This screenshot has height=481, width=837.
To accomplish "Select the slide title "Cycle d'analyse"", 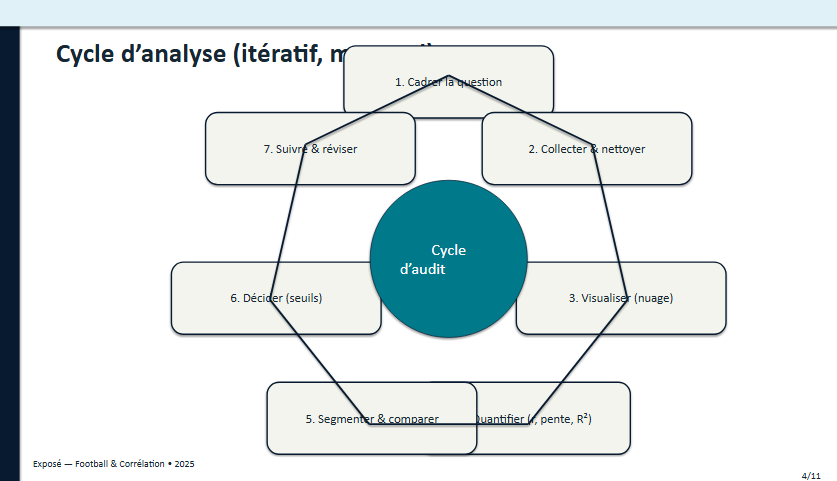I will click(140, 54).
